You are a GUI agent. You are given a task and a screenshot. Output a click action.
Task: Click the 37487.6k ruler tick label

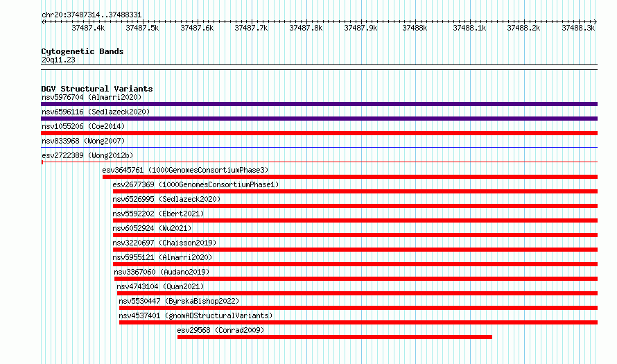click(x=197, y=28)
